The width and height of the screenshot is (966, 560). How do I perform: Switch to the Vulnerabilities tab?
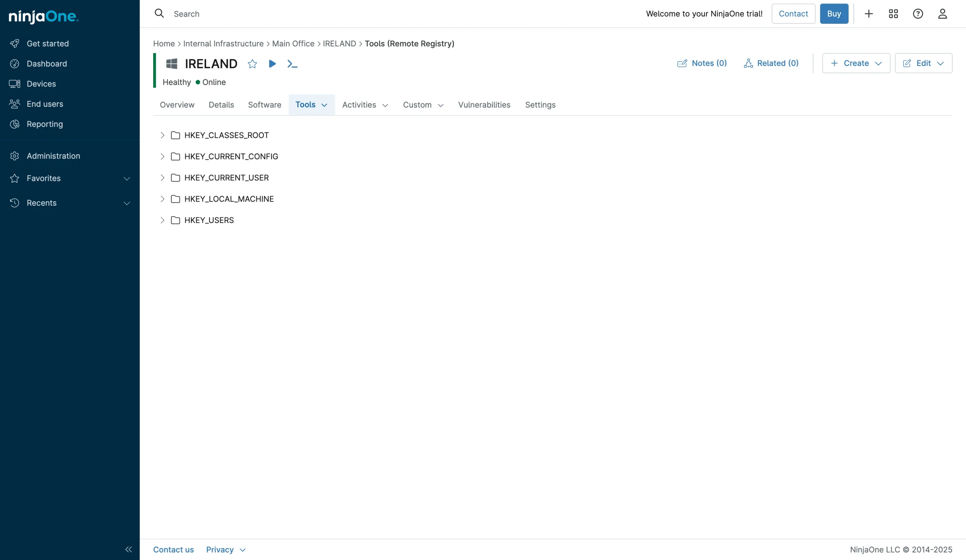point(484,105)
